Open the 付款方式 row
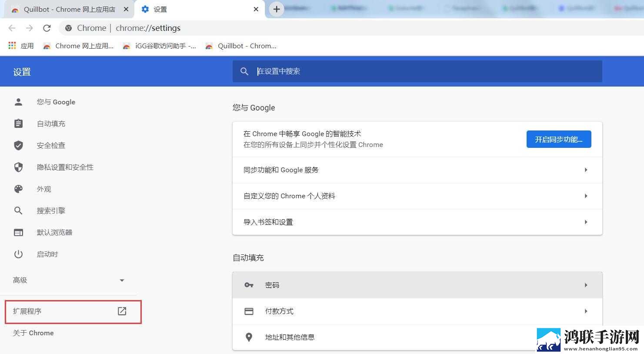 tap(417, 311)
